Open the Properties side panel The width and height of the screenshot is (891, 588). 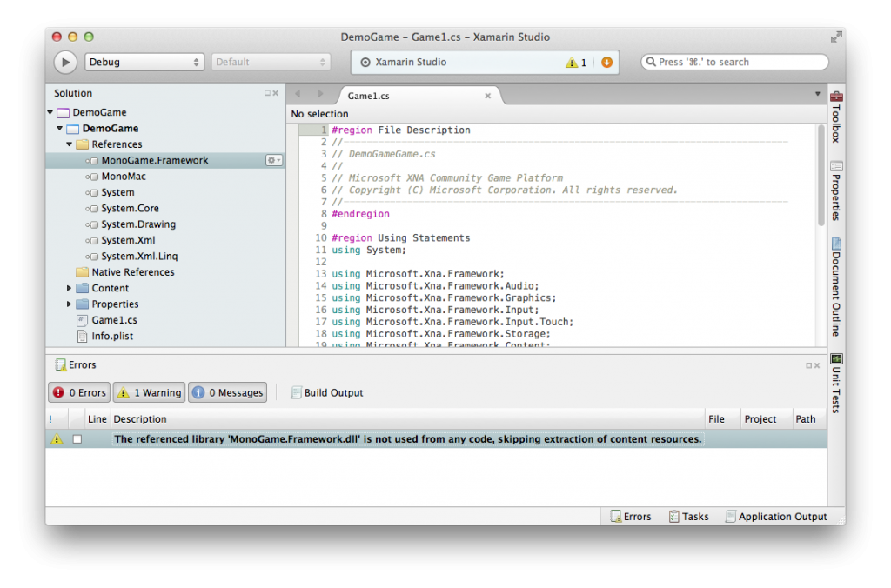click(836, 190)
